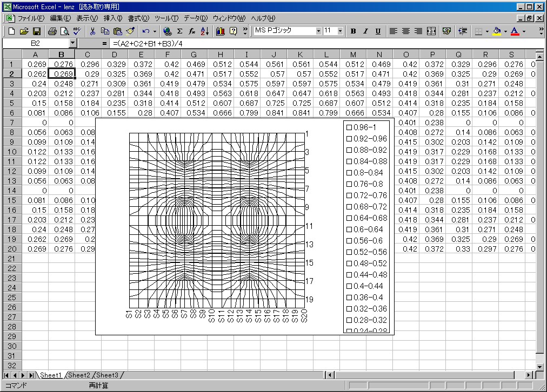
Task: Switch to the Sheet2 tab
Action: click(79, 375)
